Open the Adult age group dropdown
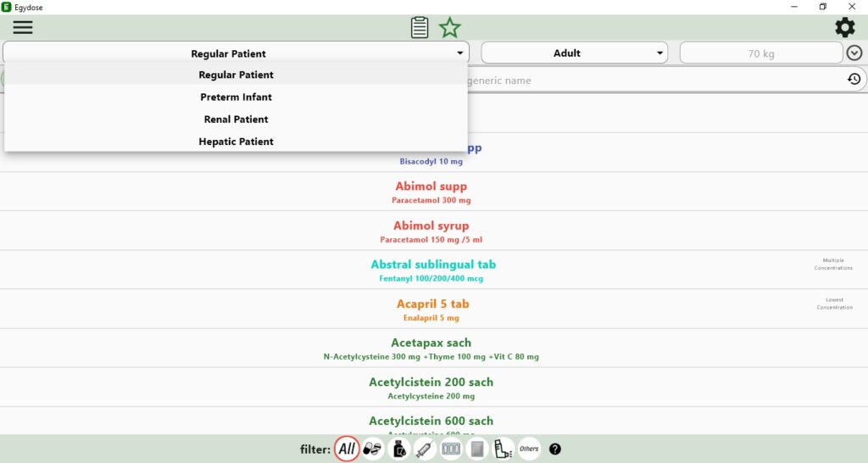 pyautogui.click(x=574, y=53)
